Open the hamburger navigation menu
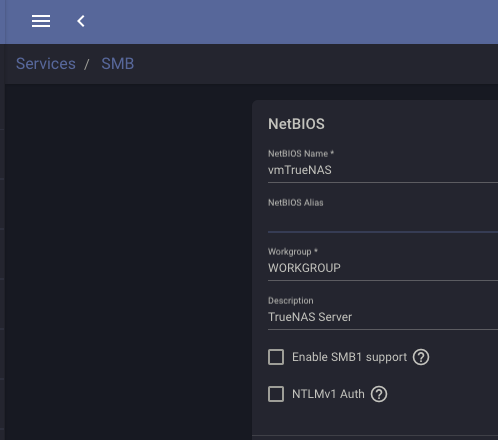The width and height of the screenshot is (498, 440). pos(41,21)
